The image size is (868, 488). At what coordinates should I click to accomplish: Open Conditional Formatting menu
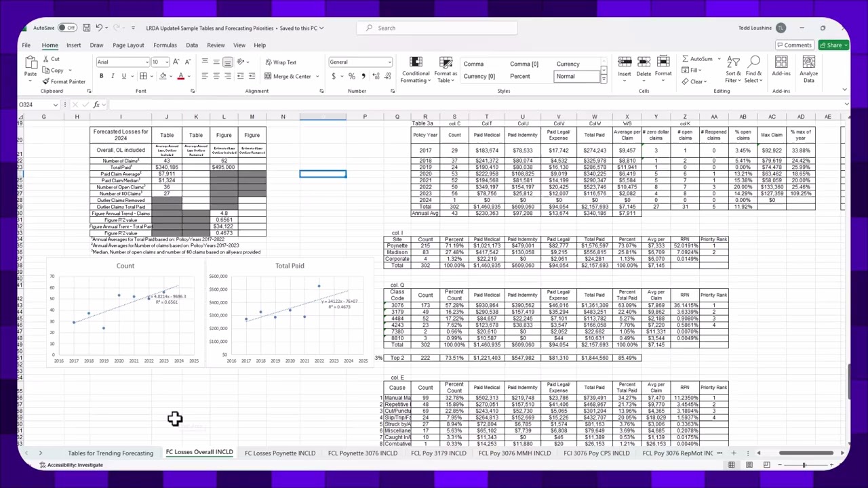click(x=416, y=70)
